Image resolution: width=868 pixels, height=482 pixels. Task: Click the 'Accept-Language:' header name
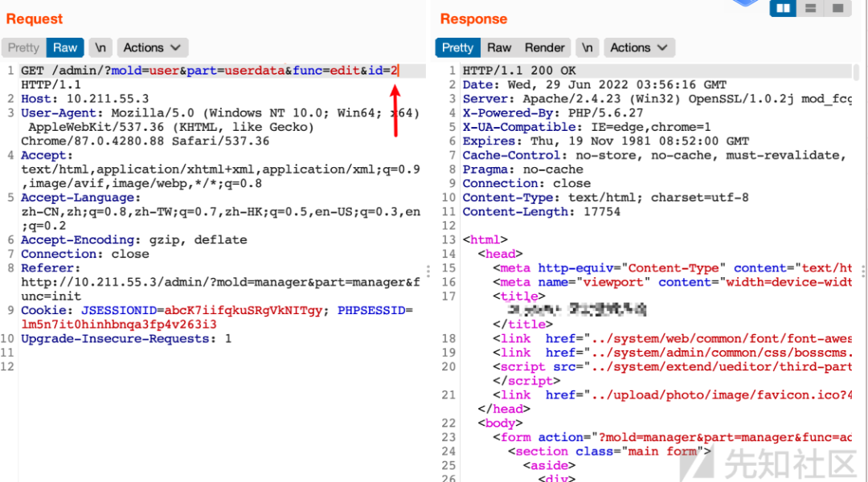pos(81,198)
